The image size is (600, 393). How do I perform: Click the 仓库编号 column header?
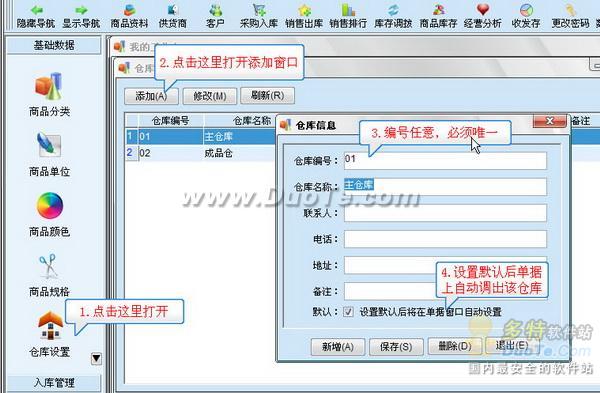pyautogui.click(x=171, y=121)
